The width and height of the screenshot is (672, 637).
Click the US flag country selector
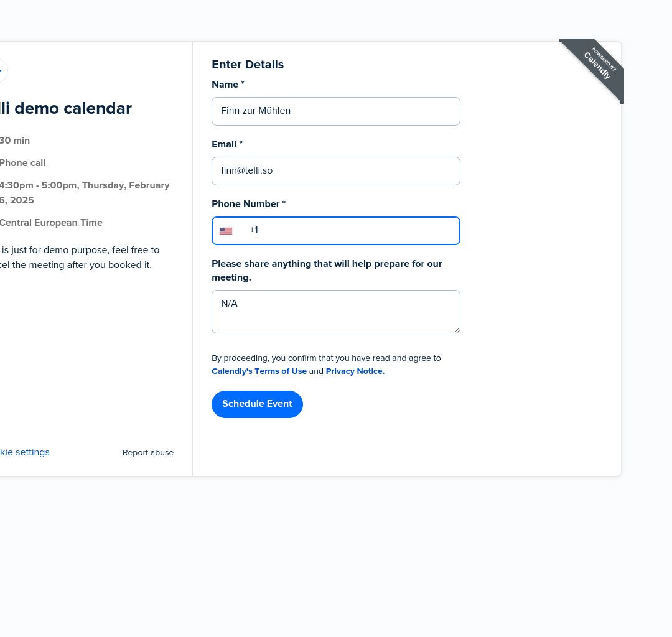coord(226,231)
